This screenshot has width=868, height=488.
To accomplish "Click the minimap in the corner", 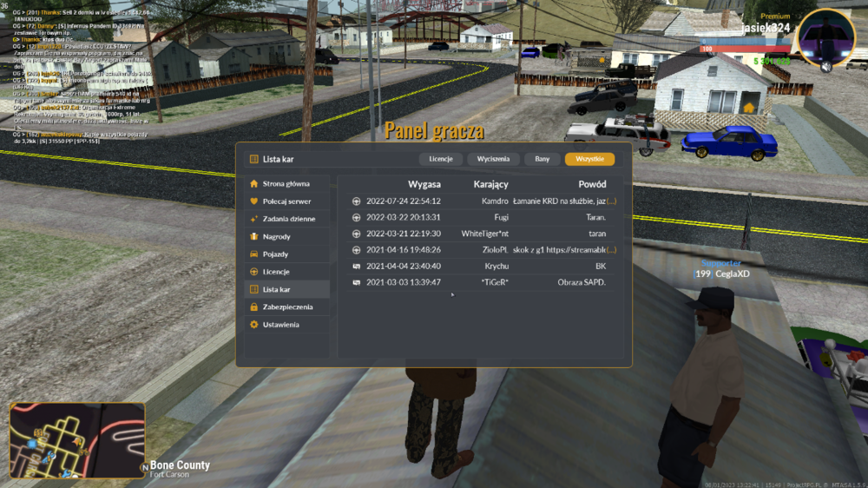I will [x=77, y=440].
